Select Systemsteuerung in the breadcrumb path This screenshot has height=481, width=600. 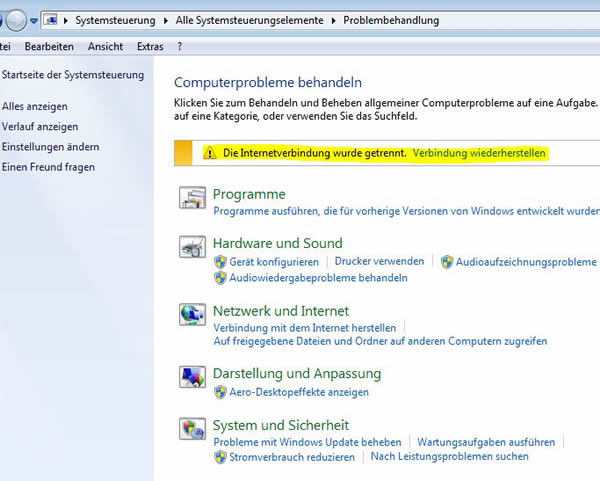pyautogui.click(x=115, y=20)
